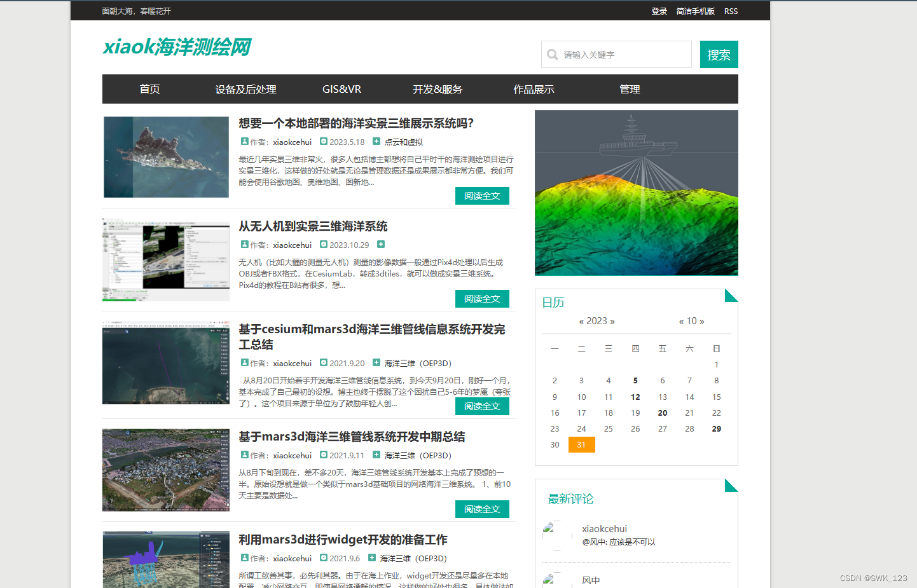
Task: Click category plus icon after 2021.9.6
Action: coord(372,558)
